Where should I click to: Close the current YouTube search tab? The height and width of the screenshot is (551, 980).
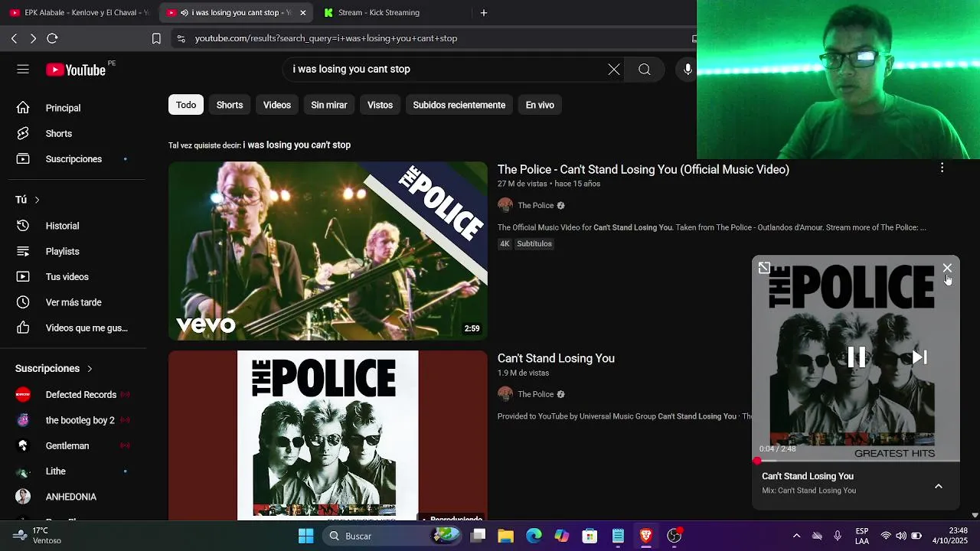(x=302, y=13)
